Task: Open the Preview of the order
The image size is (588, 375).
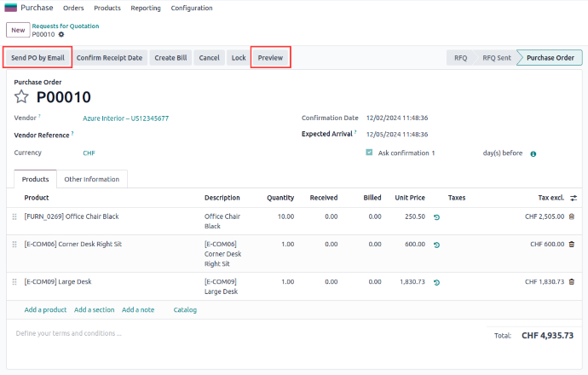Action: [x=270, y=58]
